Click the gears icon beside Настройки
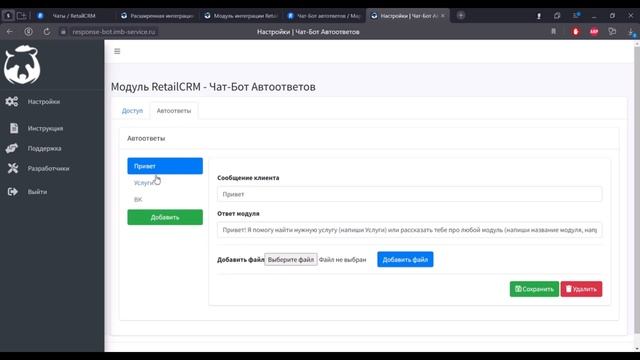The width and height of the screenshot is (640, 360). tap(12, 102)
